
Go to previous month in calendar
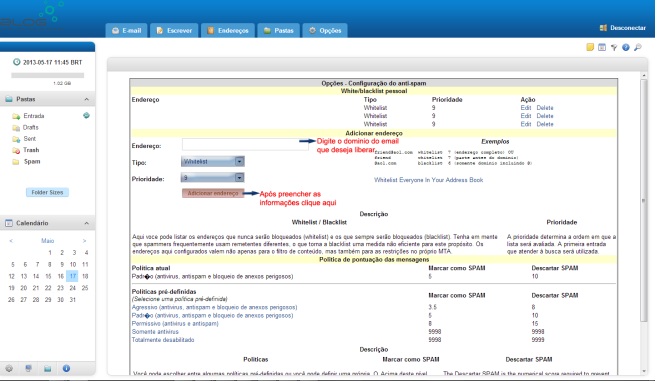coord(11,241)
